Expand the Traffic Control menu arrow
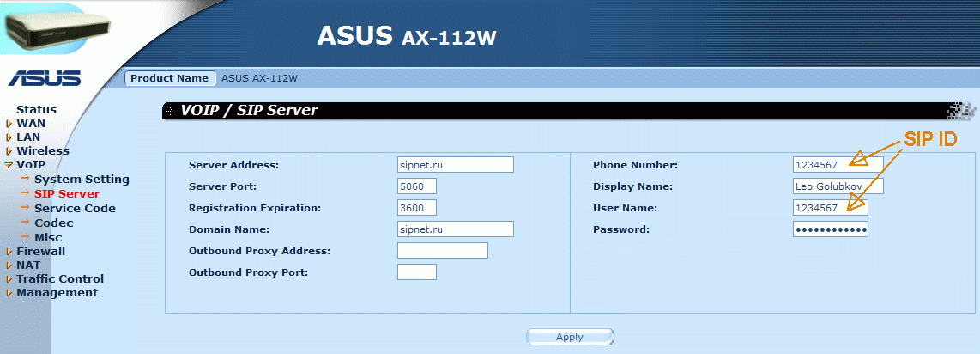 (9, 279)
